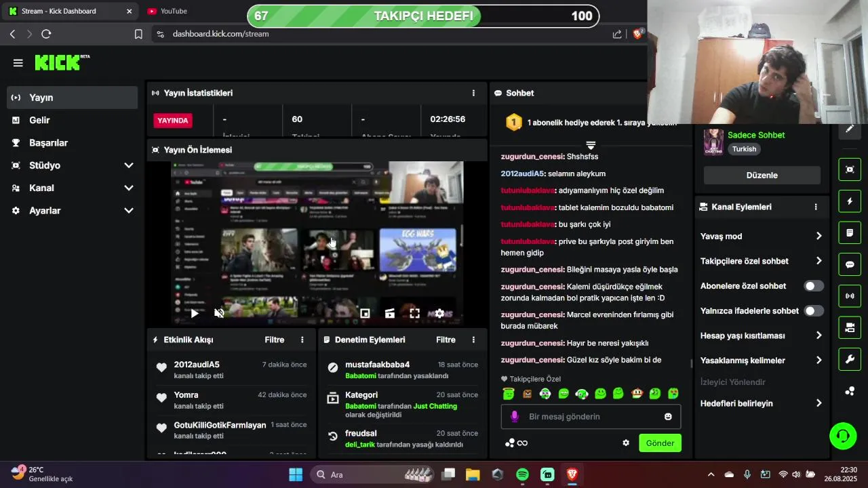This screenshot has height=488, width=868.
Task: Click the lightning bolt icon in right toolbar
Action: [850, 201]
